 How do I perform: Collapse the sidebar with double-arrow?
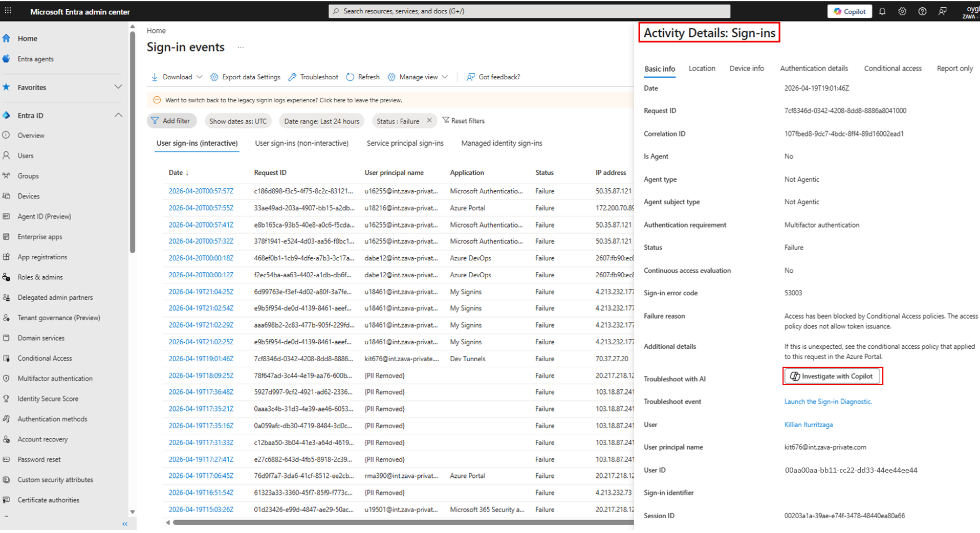(125, 524)
